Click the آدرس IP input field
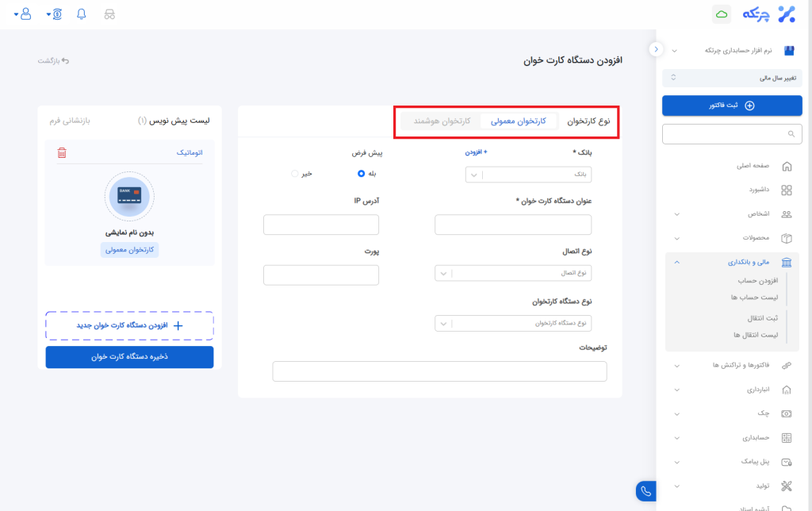 click(321, 225)
